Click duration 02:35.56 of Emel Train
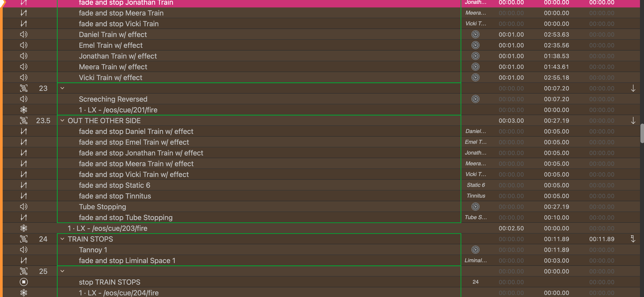This screenshot has width=644, height=297. [x=556, y=45]
